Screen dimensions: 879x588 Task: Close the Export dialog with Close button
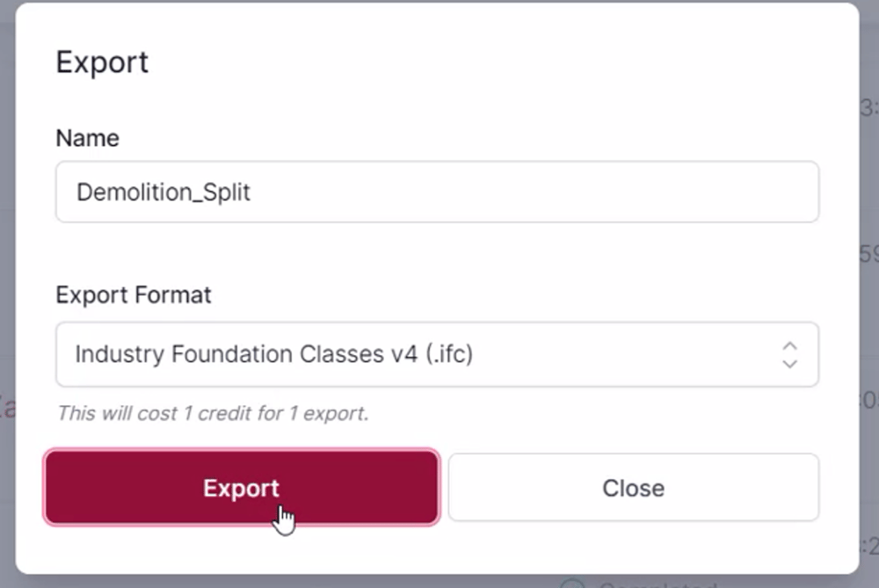pyautogui.click(x=633, y=488)
